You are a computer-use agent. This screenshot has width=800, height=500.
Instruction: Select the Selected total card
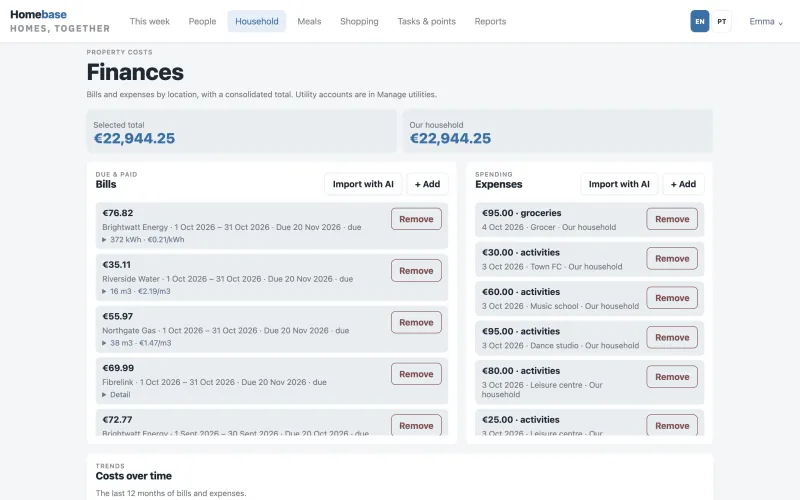(241, 131)
